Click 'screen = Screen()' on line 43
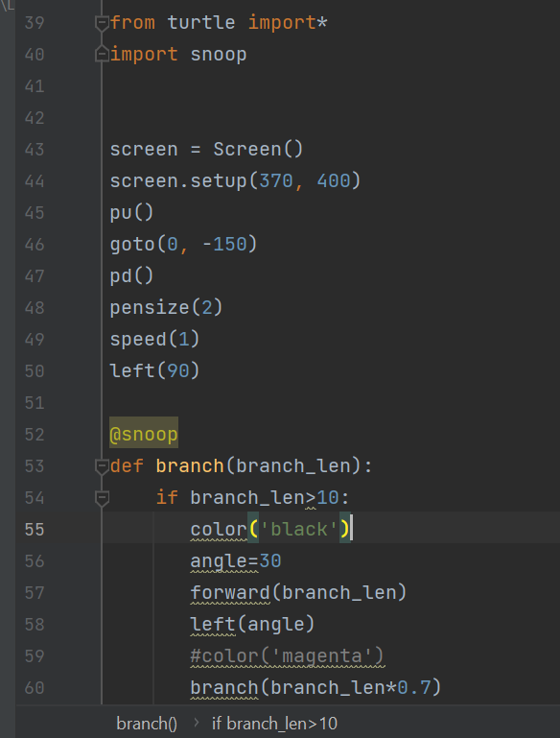The image size is (560, 738). click(207, 150)
